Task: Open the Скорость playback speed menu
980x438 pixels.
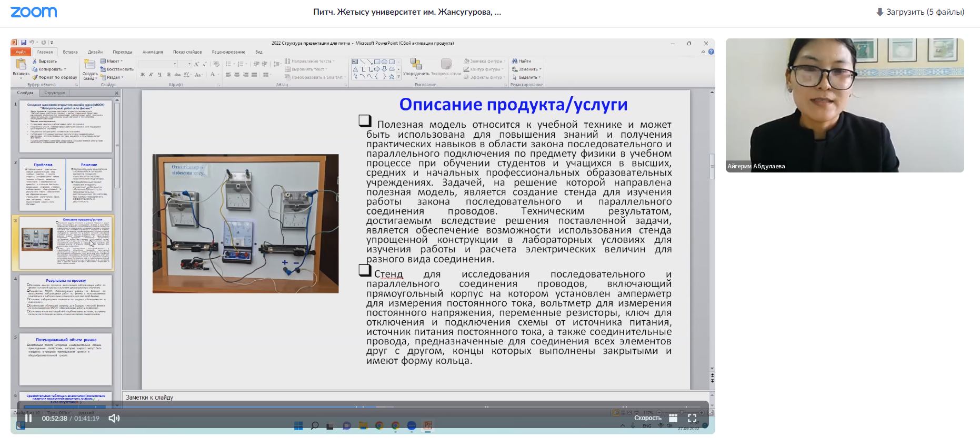Action: (x=647, y=418)
